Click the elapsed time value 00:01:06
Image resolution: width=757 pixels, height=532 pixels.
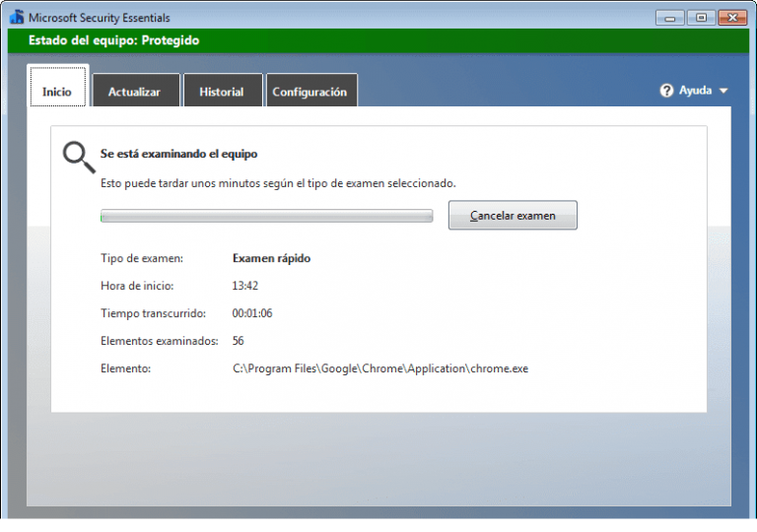pyautogui.click(x=252, y=313)
